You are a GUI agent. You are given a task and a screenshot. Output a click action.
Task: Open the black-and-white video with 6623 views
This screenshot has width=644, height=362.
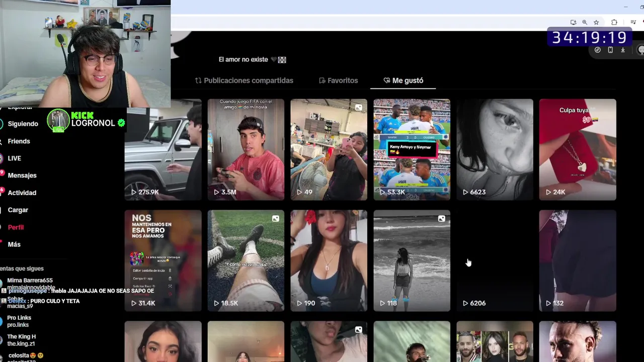tap(495, 149)
